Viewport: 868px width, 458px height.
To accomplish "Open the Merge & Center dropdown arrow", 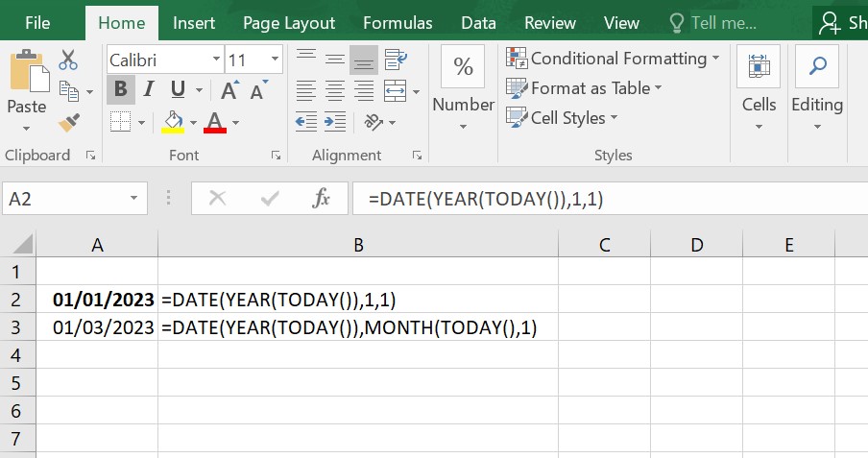I will [416, 91].
